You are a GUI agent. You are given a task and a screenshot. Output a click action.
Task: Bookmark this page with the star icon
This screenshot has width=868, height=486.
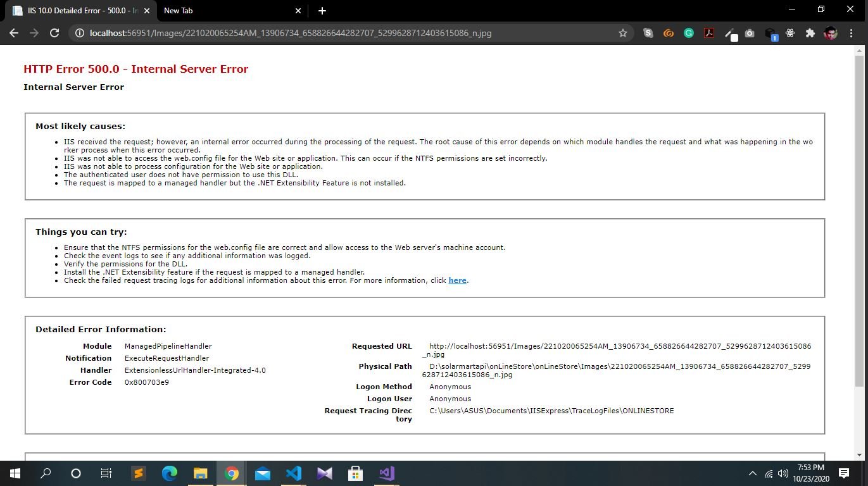pyautogui.click(x=622, y=33)
